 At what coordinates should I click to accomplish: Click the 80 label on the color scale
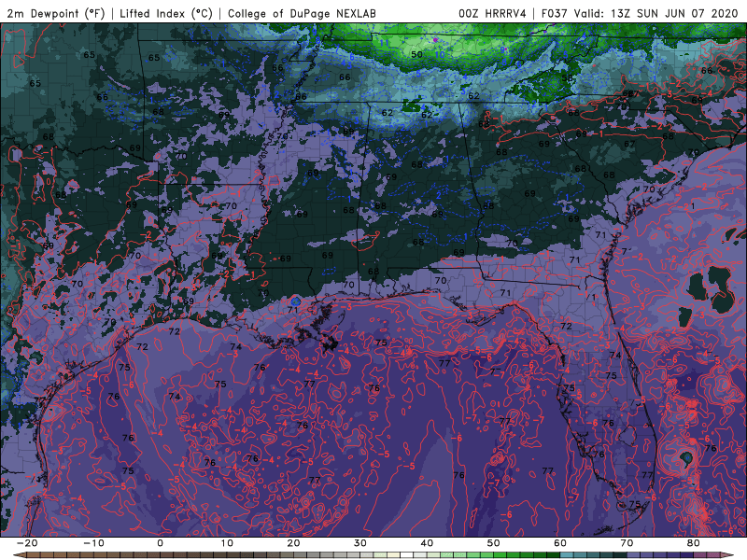point(694,543)
